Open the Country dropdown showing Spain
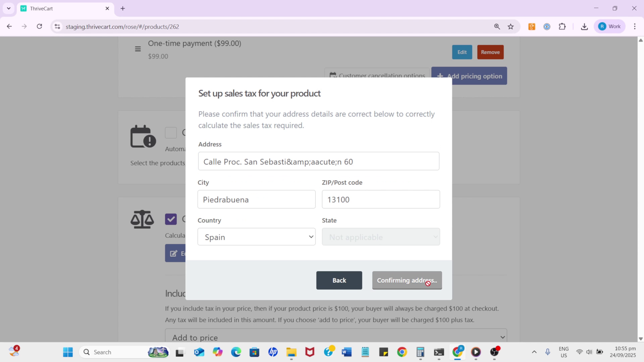This screenshot has height=362, width=644. point(256,237)
